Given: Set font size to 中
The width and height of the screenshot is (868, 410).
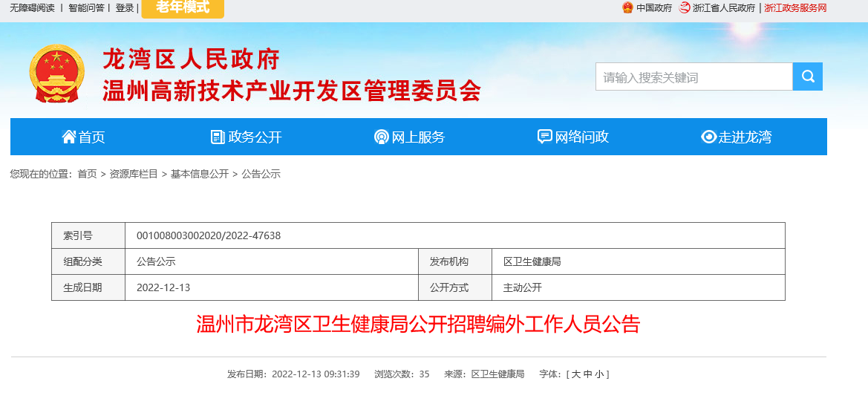Looking at the screenshot, I should (588, 374).
